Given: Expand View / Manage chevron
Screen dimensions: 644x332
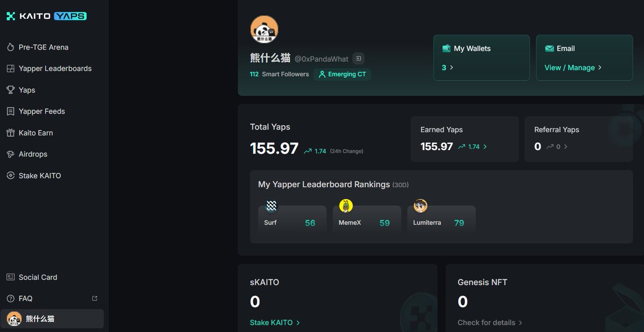Looking at the screenshot, I should click(600, 68).
